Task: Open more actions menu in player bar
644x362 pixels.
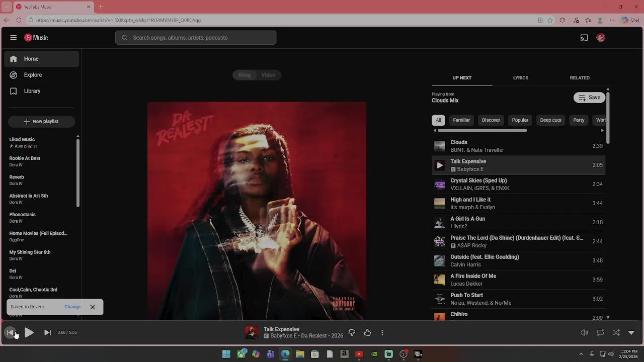Action: 382,332
